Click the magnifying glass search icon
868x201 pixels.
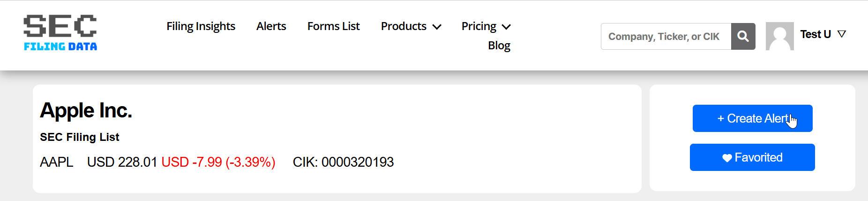tap(743, 36)
